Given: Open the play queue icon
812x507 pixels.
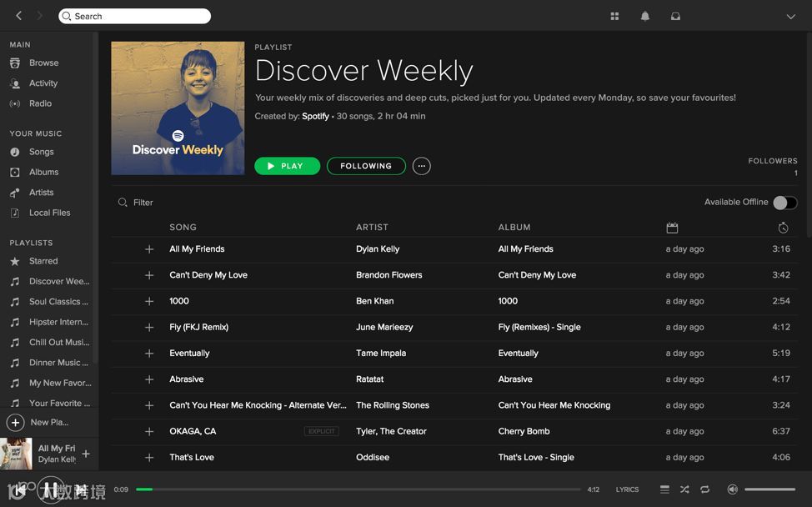Looking at the screenshot, I should [664, 489].
